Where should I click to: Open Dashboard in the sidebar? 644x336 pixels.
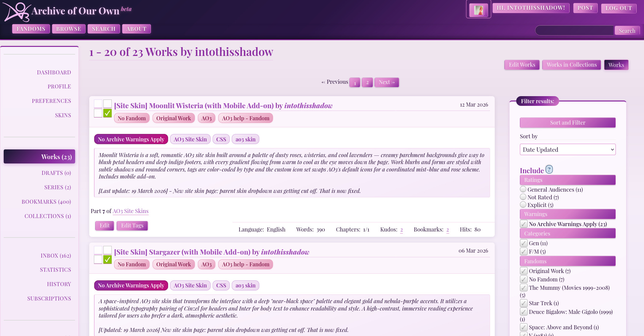click(x=54, y=72)
